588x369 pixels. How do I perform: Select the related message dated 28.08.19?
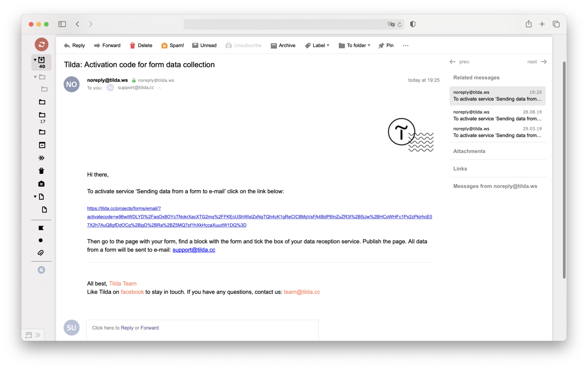click(x=497, y=115)
